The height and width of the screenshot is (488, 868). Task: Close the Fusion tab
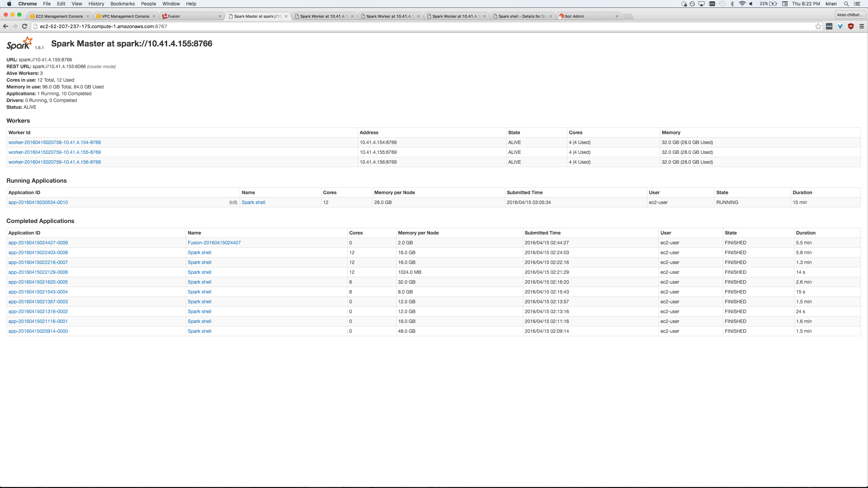[220, 16]
